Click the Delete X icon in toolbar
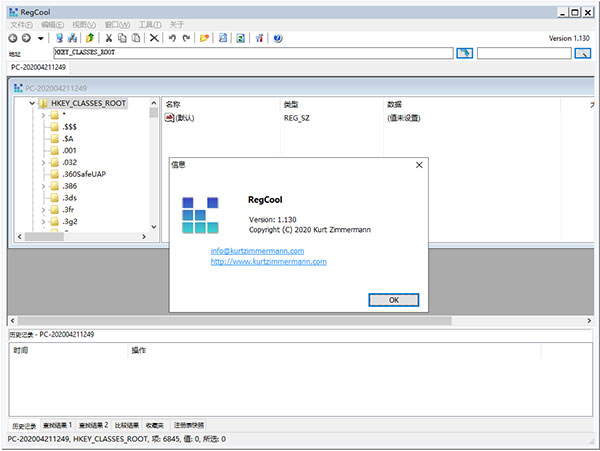Image resolution: width=600 pixels, height=451 pixels. tap(154, 38)
